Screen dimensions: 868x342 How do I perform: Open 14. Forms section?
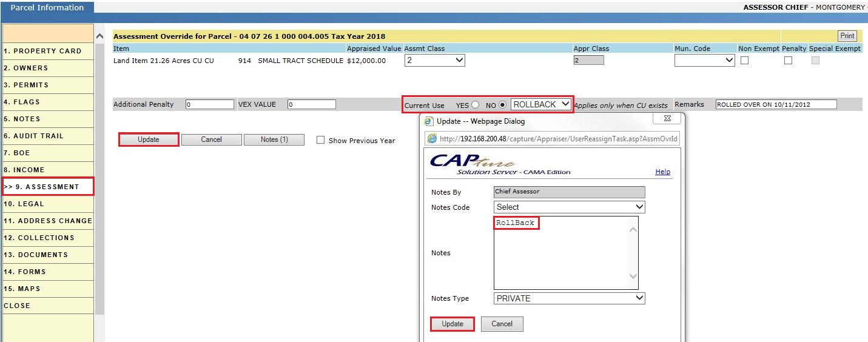tap(47, 272)
